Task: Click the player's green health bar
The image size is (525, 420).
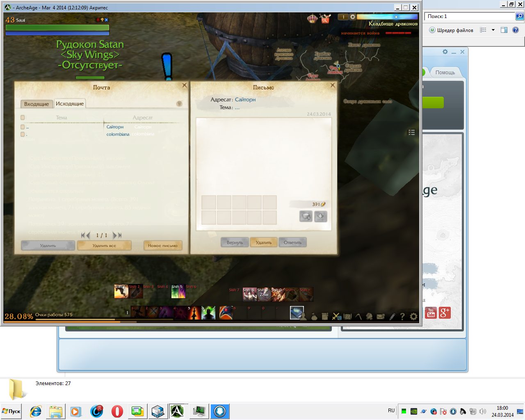Action: pyautogui.click(x=57, y=27)
